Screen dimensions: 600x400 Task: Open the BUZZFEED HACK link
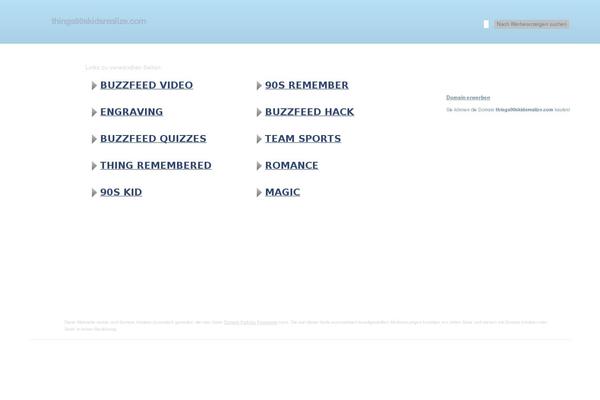click(x=310, y=112)
